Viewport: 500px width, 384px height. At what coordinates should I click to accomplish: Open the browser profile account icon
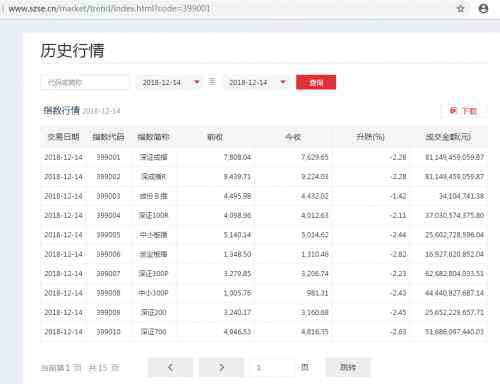click(483, 9)
